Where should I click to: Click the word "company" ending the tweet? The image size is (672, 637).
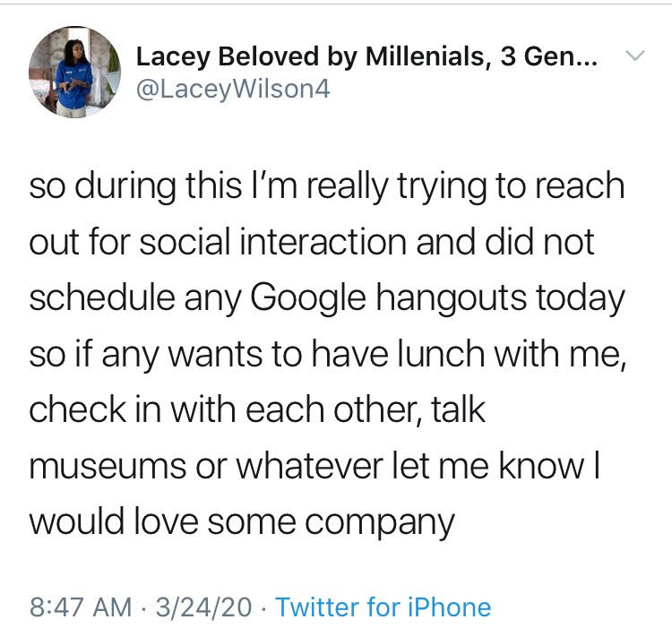[380, 523]
